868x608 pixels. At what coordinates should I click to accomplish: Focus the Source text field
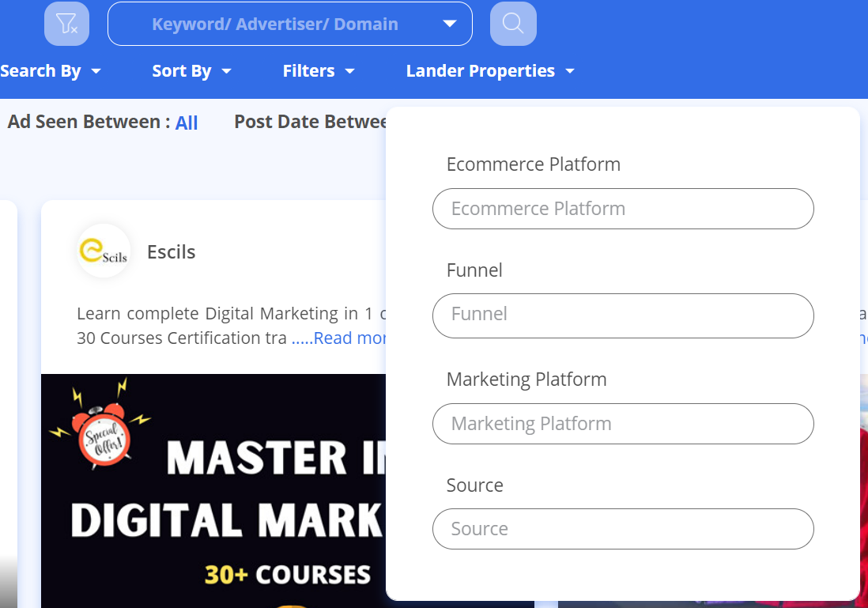pyautogui.click(x=623, y=529)
